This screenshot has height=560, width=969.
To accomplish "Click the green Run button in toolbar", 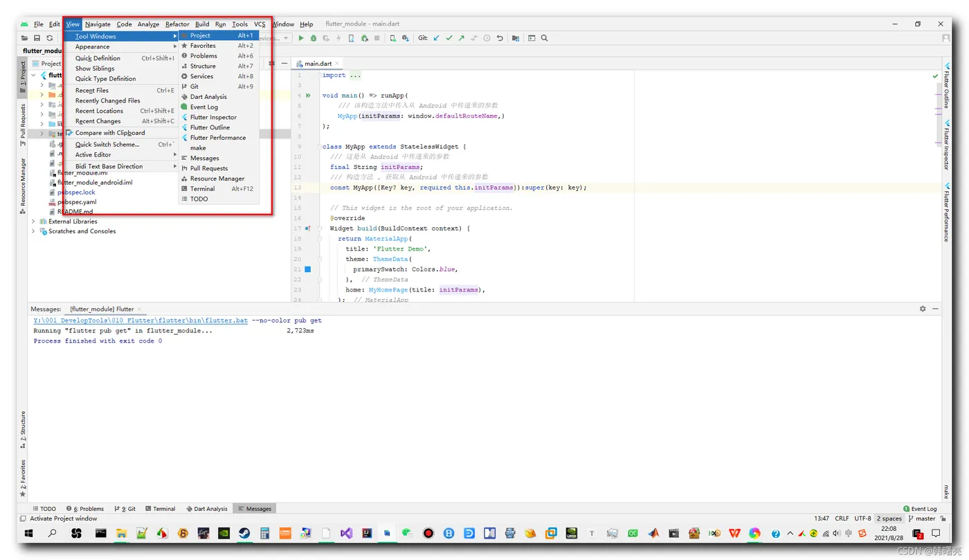I will click(301, 38).
